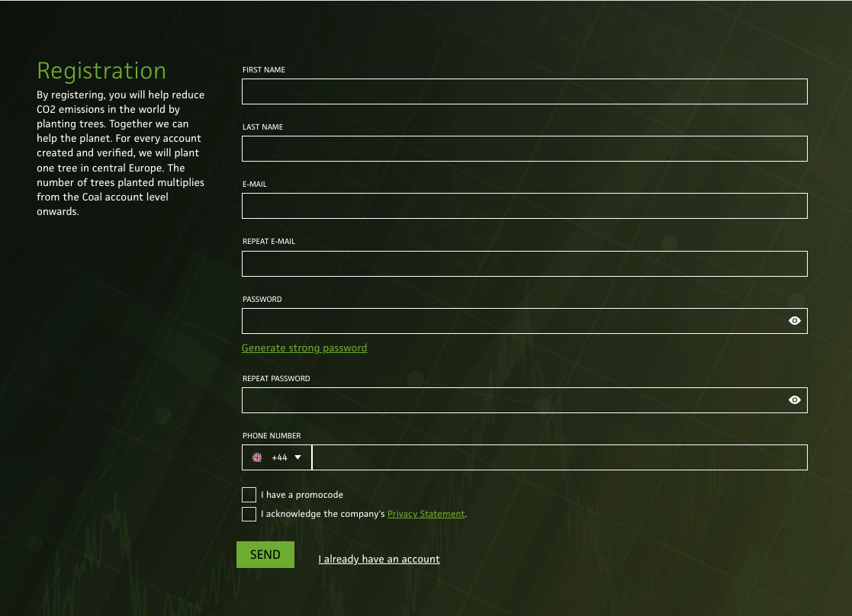The image size is (852, 616).
Task: Reveal the repeat password with the eye icon
Action: (x=794, y=399)
